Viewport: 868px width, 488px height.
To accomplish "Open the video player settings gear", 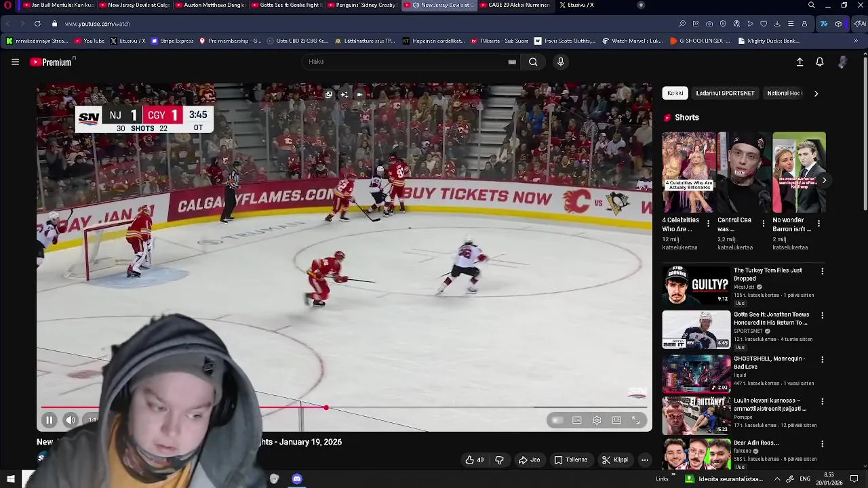I will (x=597, y=420).
